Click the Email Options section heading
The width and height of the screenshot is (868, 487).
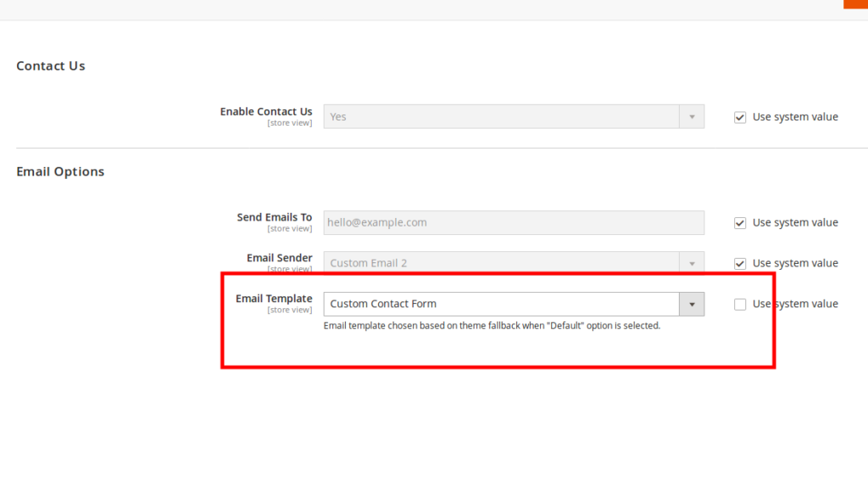tap(60, 171)
